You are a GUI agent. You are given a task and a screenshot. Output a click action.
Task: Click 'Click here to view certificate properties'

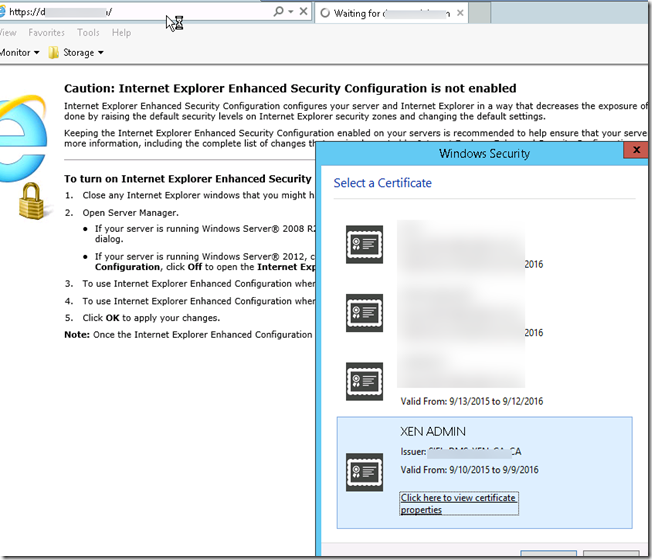[459, 503]
